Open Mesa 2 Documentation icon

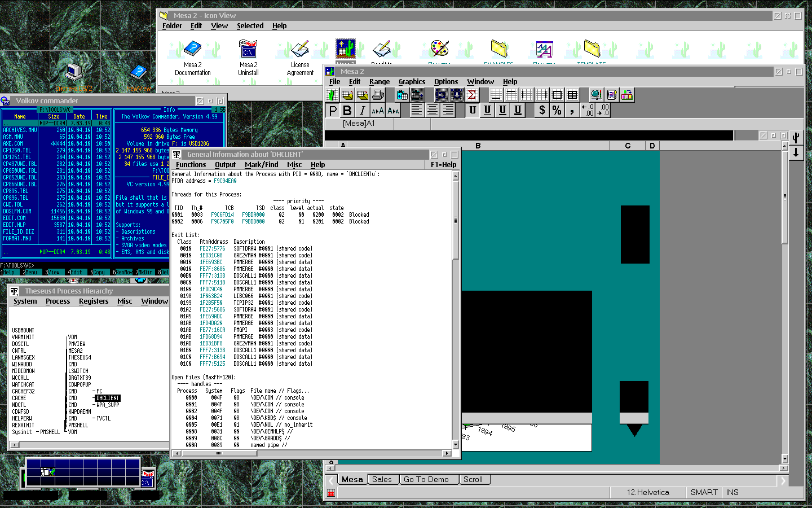point(193,49)
